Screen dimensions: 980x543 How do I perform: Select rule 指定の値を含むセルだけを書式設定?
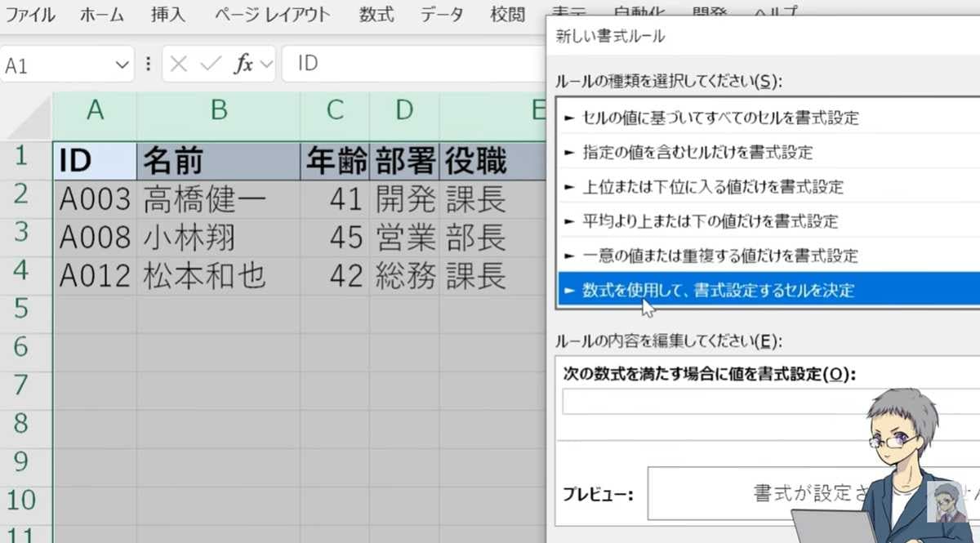[x=768, y=153]
